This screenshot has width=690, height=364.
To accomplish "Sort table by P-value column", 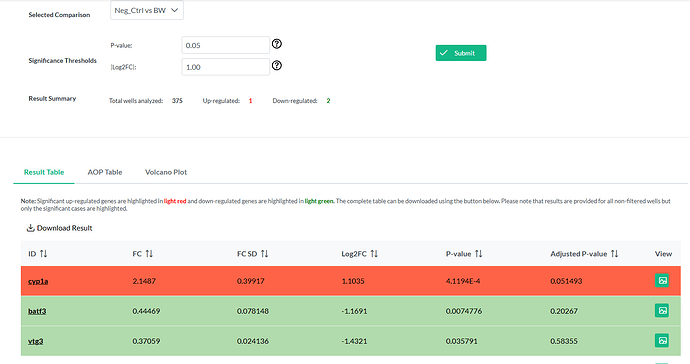I will [x=478, y=254].
